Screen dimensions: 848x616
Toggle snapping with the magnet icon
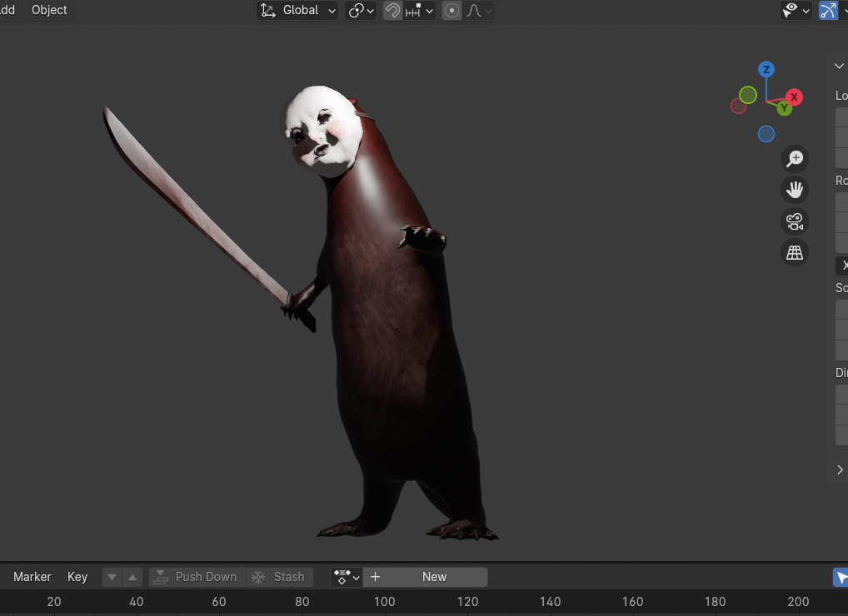392,10
